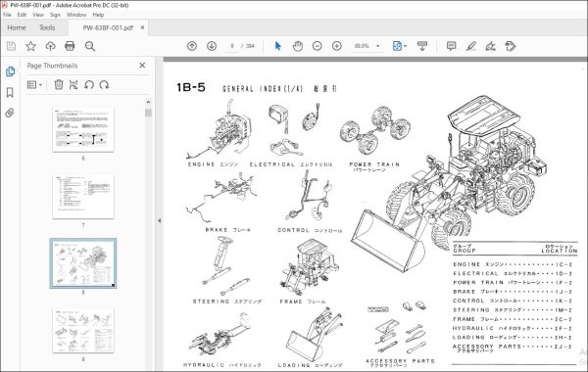Rotate page clockwise
The width and height of the screenshot is (588, 372).
pos(104,84)
